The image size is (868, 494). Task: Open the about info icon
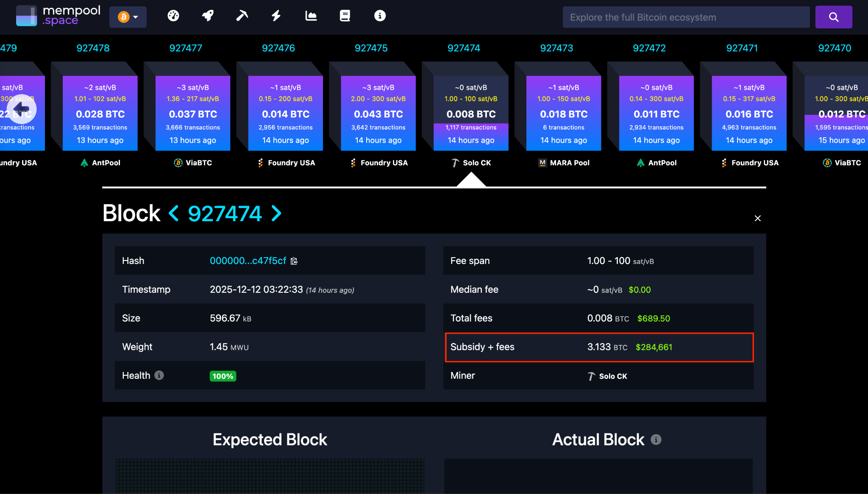tap(380, 16)
